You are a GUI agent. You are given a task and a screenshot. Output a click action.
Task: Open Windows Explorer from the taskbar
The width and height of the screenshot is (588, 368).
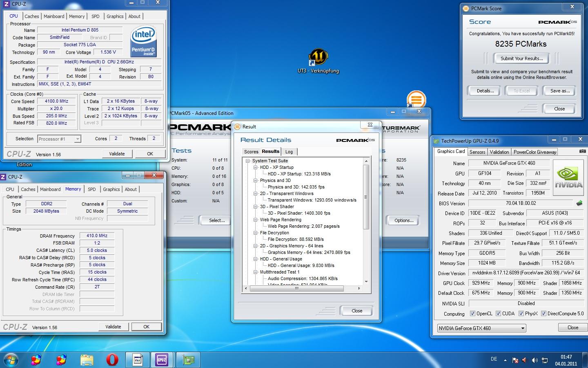pyautogui.click(x=87, y=360)
